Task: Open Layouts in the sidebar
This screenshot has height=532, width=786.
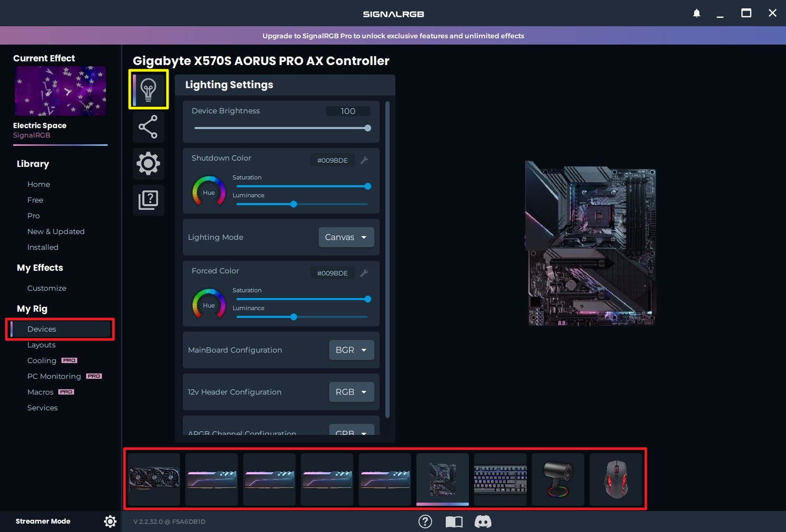Action: (x=41, y=345)
